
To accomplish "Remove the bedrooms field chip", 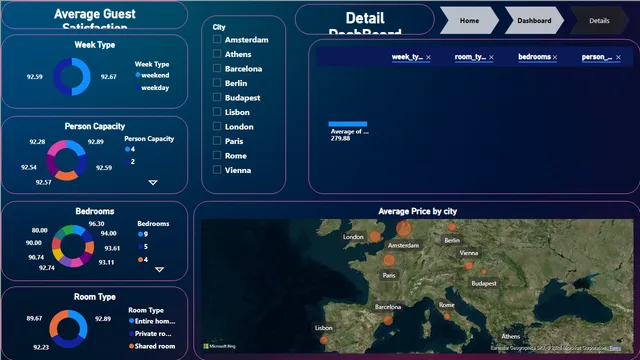I will pos(555,58).
